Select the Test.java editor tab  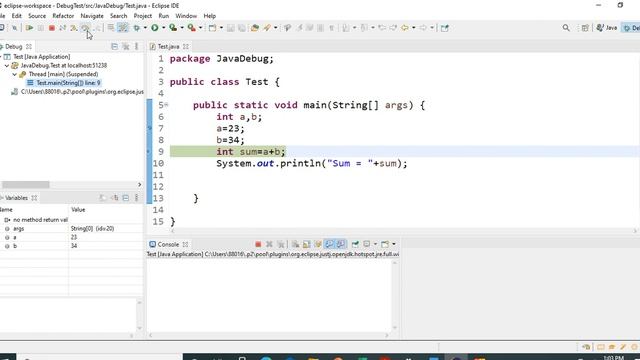click(x=168, y=47)
